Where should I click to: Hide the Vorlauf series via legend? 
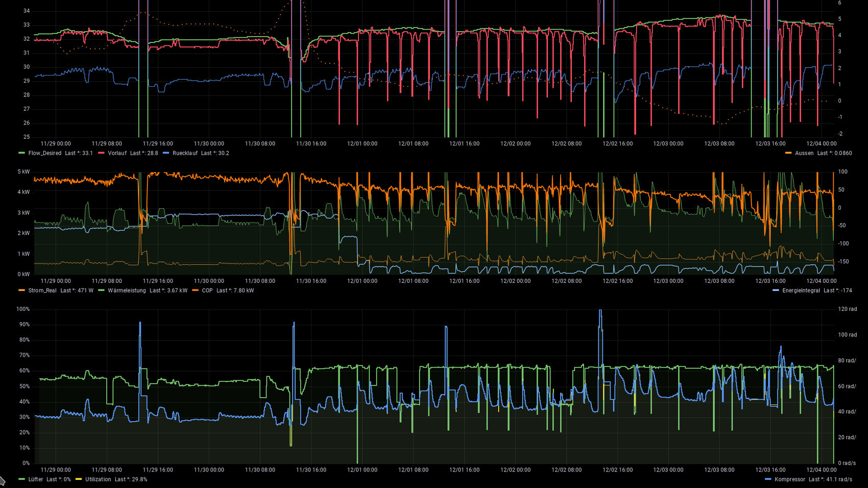click(117, 153)
